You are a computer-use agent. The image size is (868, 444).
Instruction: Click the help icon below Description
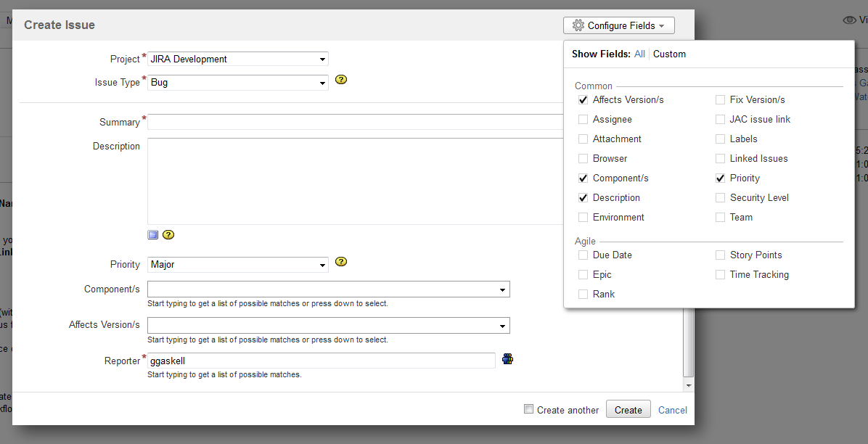[168, 234]
